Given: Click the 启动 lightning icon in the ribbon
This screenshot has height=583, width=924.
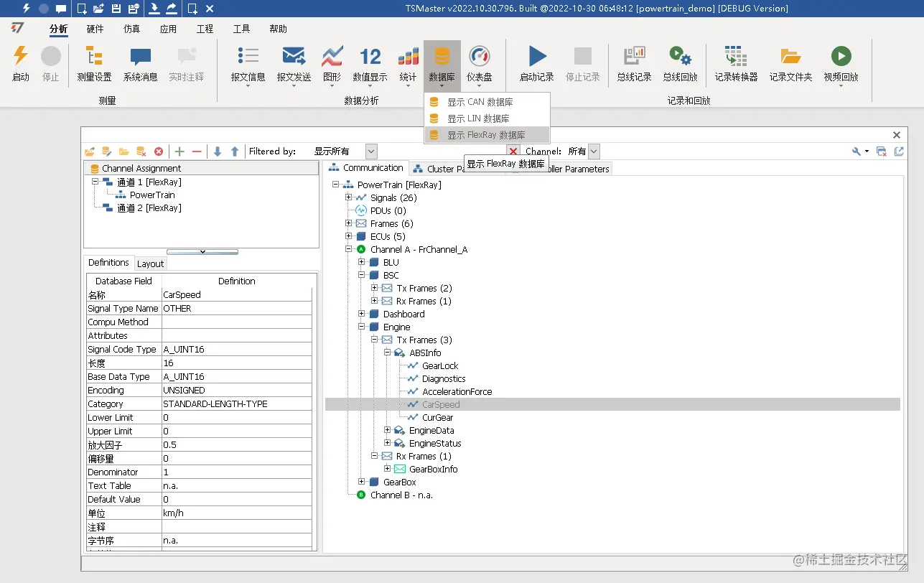Looking at the screenshot, I should [x=21, y=57].
